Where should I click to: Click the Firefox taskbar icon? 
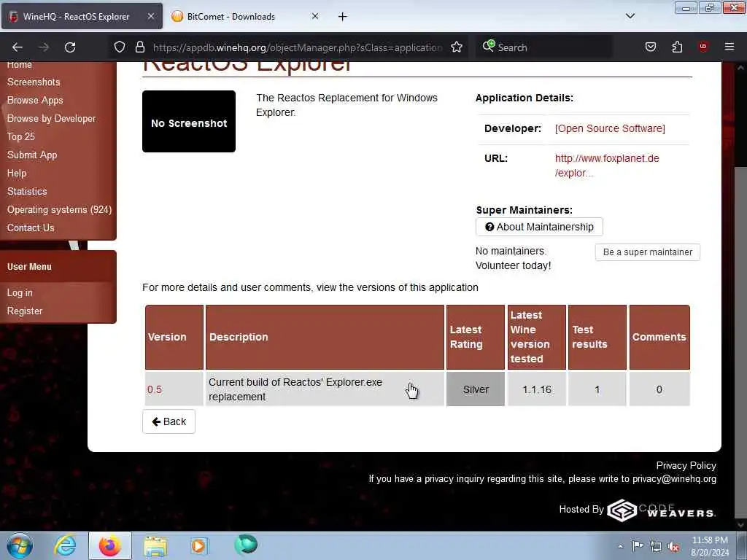110,545
